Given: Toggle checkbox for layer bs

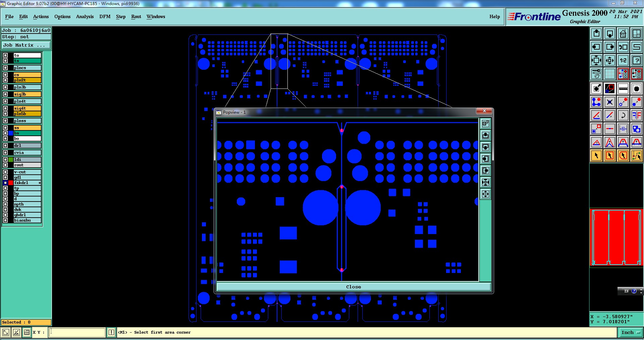Looking at the screenshot, I should [x=5, y=133].
